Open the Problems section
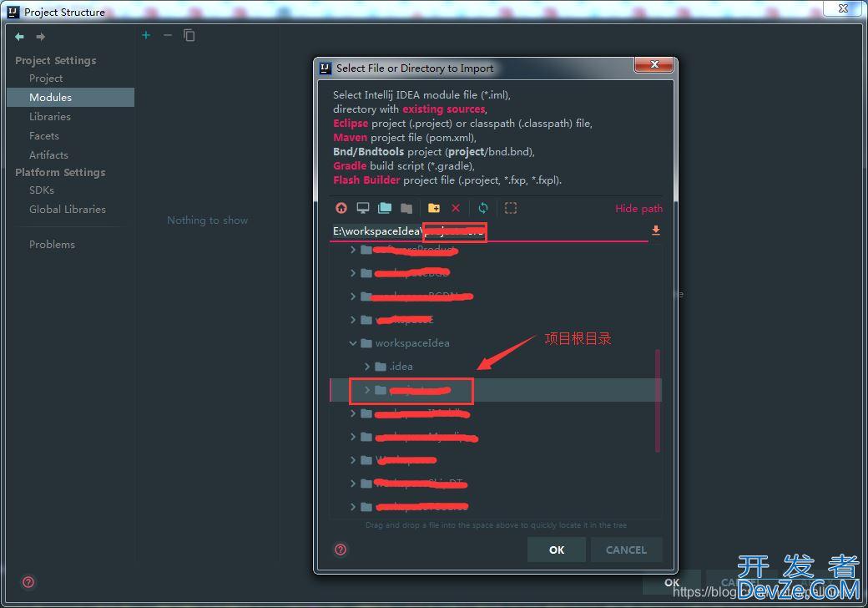 [x=52, y=245]
